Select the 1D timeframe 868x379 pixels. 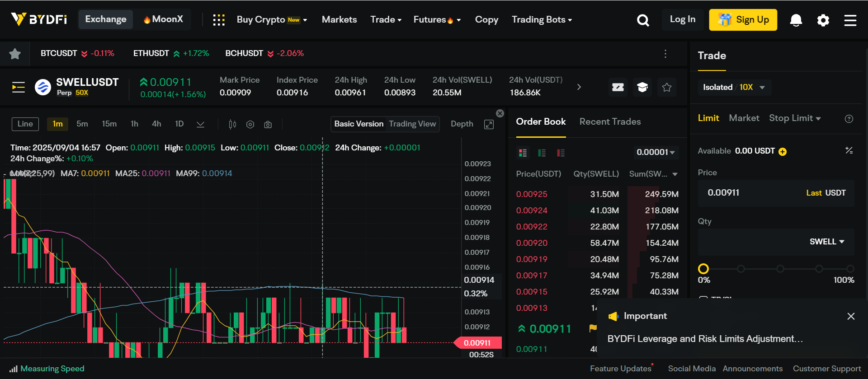click(179, 124)
